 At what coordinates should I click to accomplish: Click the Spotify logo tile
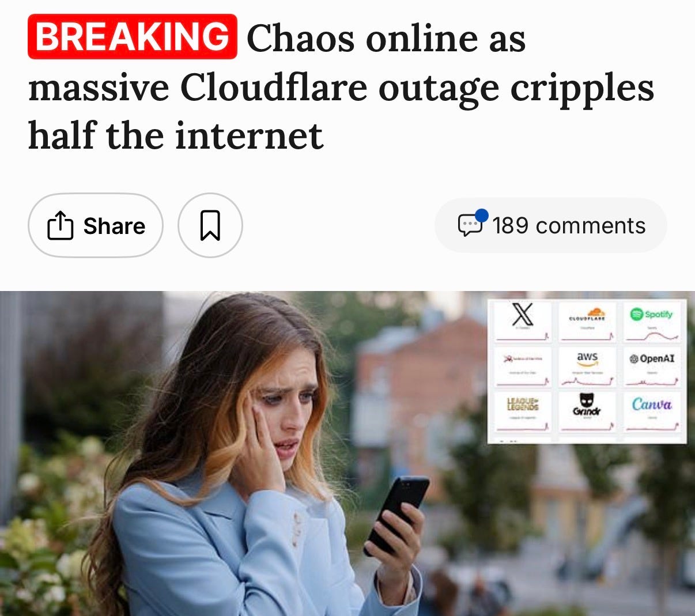coord(652,322)
